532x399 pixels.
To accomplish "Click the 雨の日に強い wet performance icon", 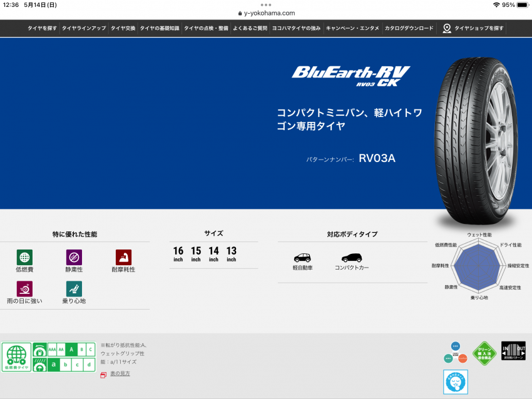I will (x=24, y=289).
